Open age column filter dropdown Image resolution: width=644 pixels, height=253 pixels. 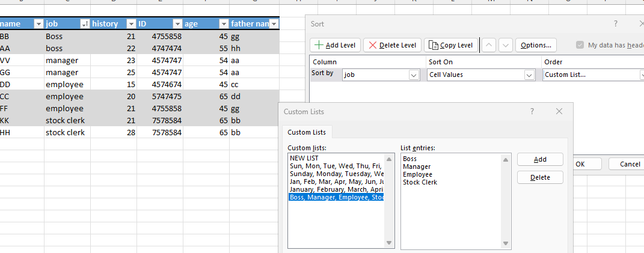point(224,24)
